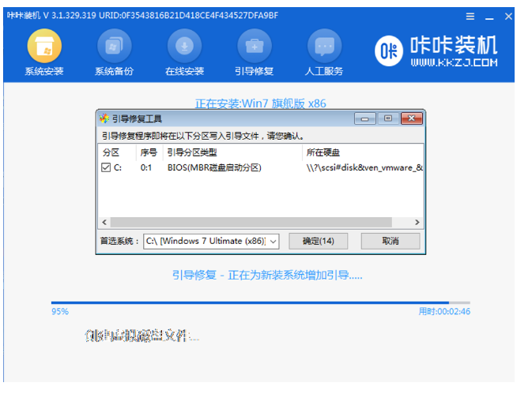Minimize the 引导修复工具 dialog
This screenshot has height=394, width=532.
(x=364, y=118)
